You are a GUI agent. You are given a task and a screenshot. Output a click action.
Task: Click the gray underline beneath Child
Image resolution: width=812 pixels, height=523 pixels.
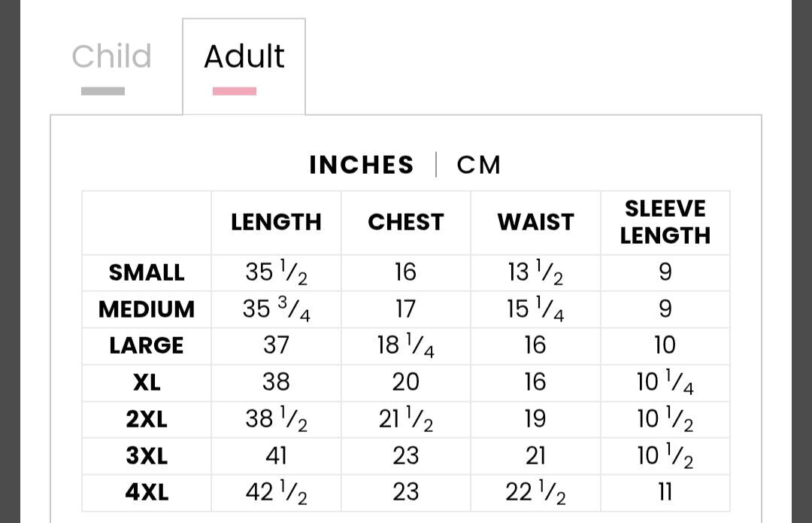(102, 91)
